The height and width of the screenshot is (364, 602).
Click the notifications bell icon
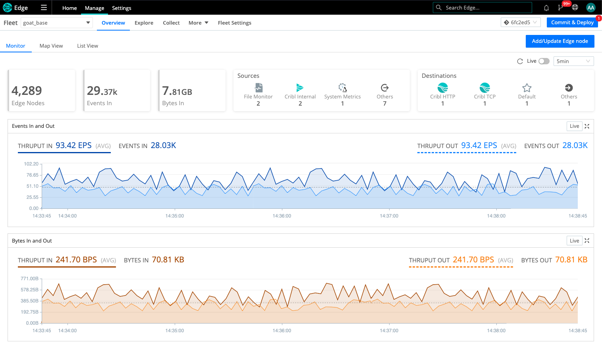546,8
